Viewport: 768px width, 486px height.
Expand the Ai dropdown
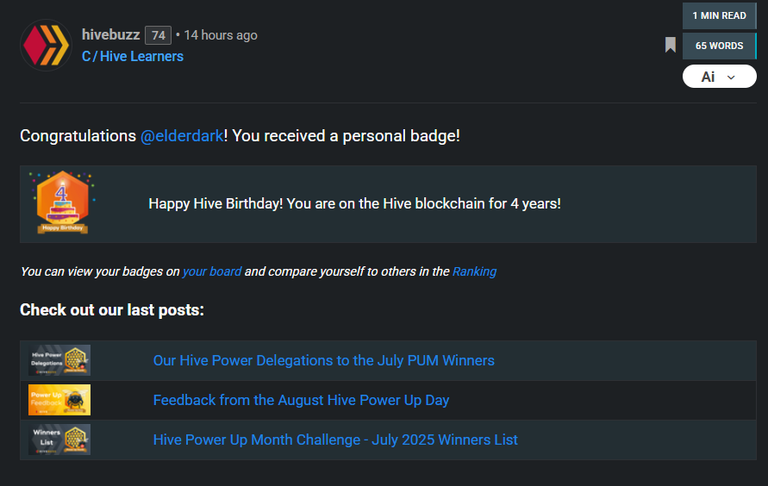click(719, 76)
